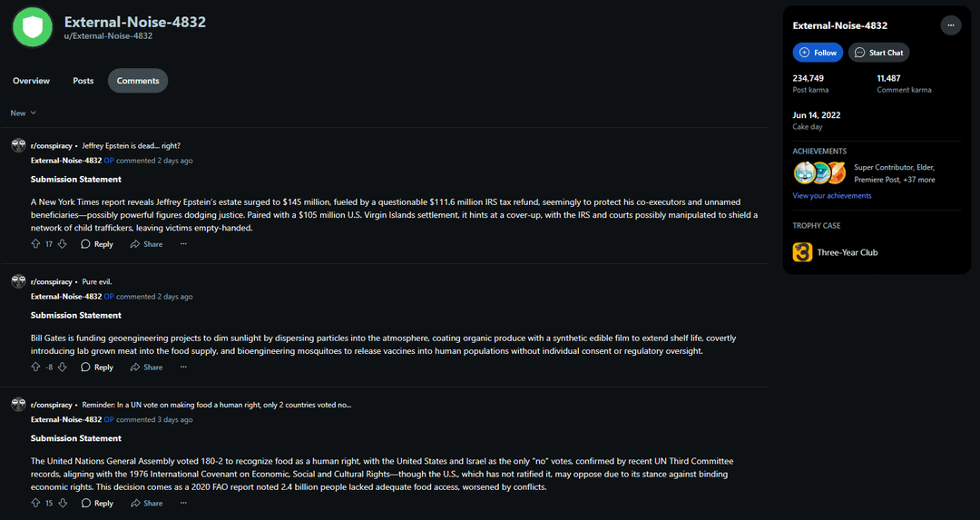Screen dimensions: 980x520
Task: Downvote the Bill Gates geoengineering comment
Action: [63, 367]
